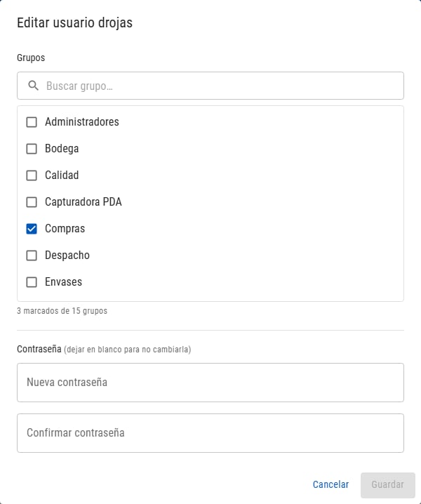Select the Capturadora PDA checkbox

pyautogui.click(x=32, y=202)
